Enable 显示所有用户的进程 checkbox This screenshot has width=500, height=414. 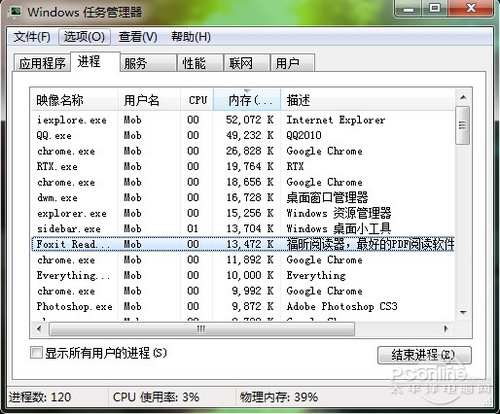click(x=36, y=353)
